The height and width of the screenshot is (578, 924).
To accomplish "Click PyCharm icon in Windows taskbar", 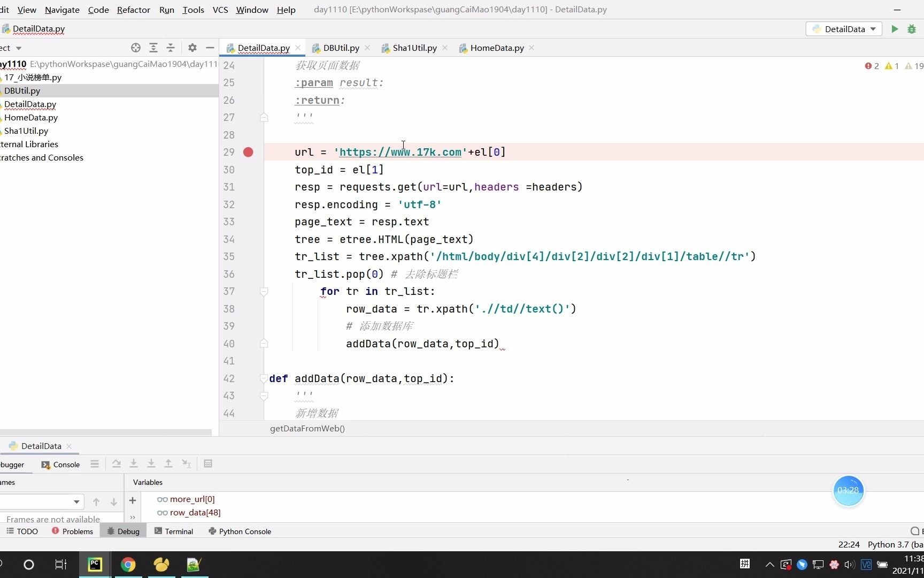I will pyautogui.click(x=95, y=565).
